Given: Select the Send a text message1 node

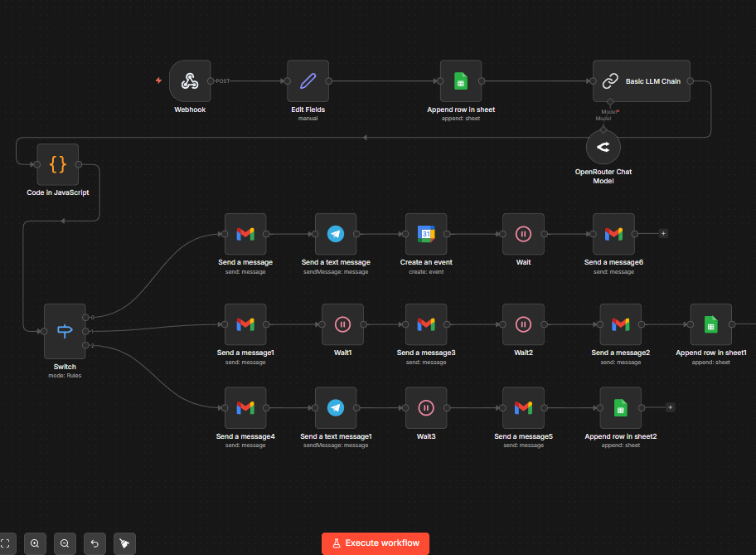Looking at the screenshot, I should (x=336, y=408).
